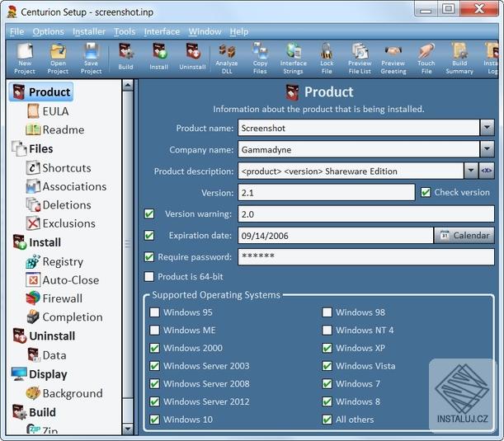
Task: Click the Touch File toolbar icon
Action: click(426, 59)
